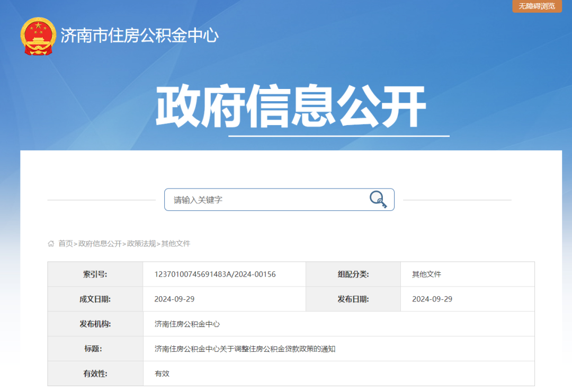Screen dimensions: 572x392
Task: Click the 政府信息公开 banner heading
Action: (x=291, y=106)
